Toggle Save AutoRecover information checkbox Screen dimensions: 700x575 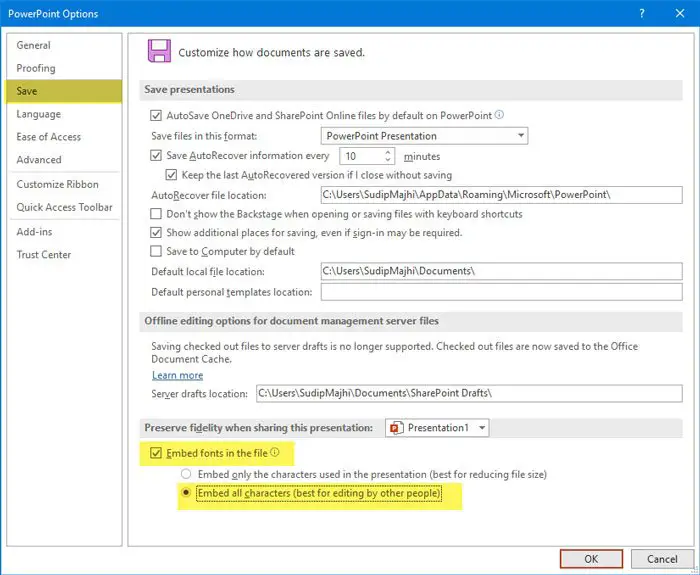click(156, 155)
